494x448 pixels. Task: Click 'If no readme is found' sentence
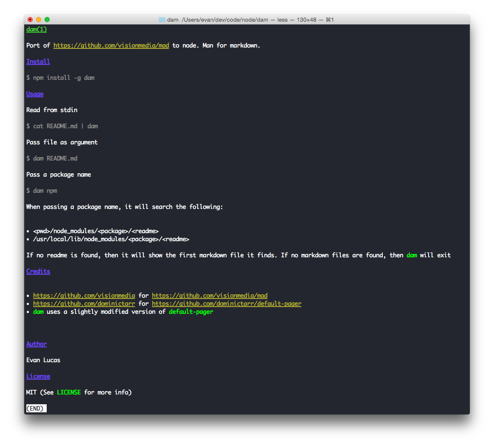(239, 255)
